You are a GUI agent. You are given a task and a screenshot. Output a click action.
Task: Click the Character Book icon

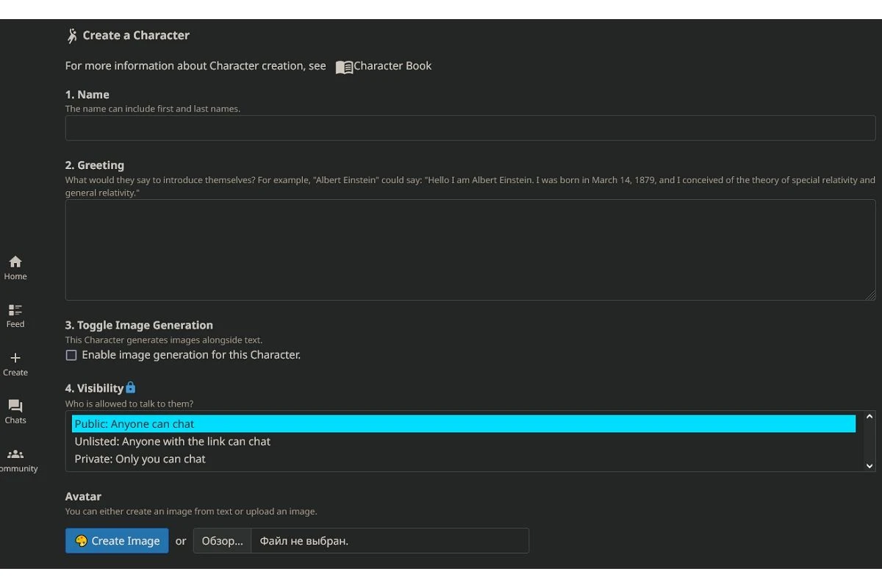tap(344, 67)
